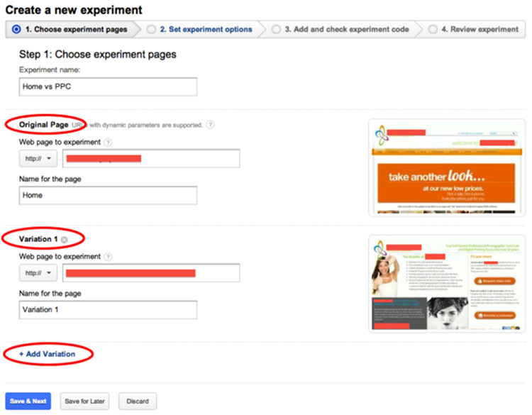Click the Variation 1 page name field
532x415 pixels.
pos(108,310)
